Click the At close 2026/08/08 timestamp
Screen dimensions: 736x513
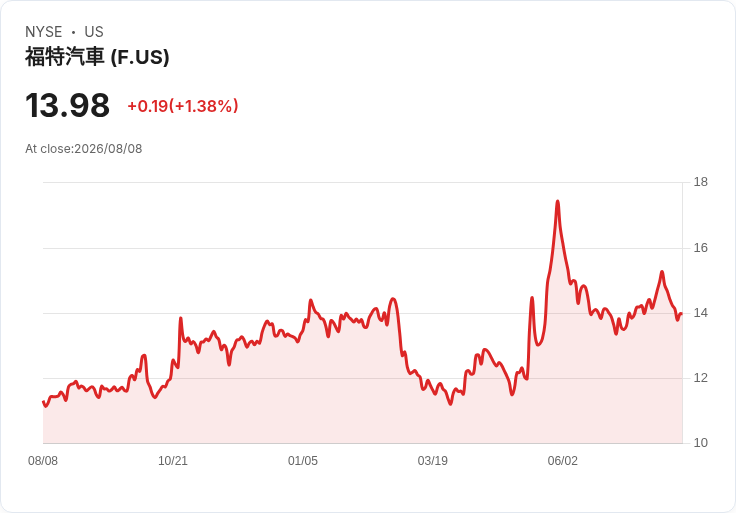(84, 149)
